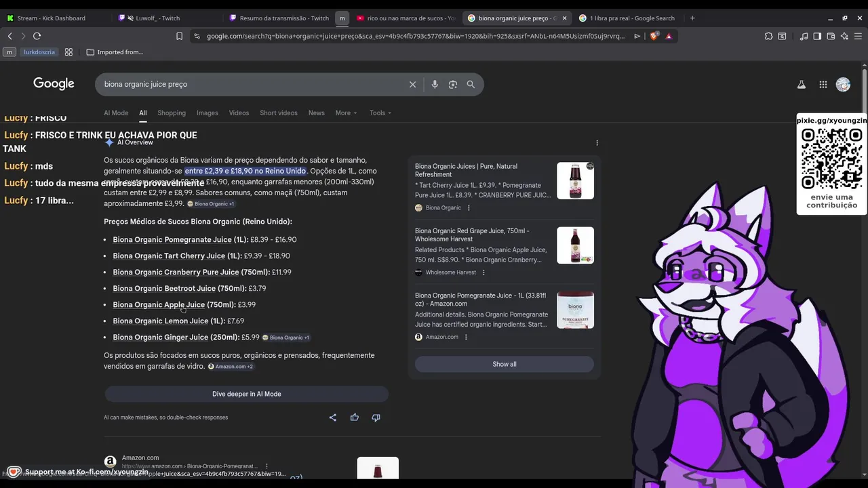Open site settings icon in the address bar
This screenshot has width=868, height=488.
pos(196,36)
